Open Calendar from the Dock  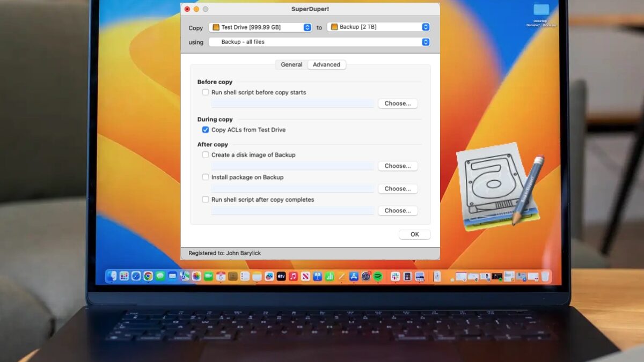[221, 276]
